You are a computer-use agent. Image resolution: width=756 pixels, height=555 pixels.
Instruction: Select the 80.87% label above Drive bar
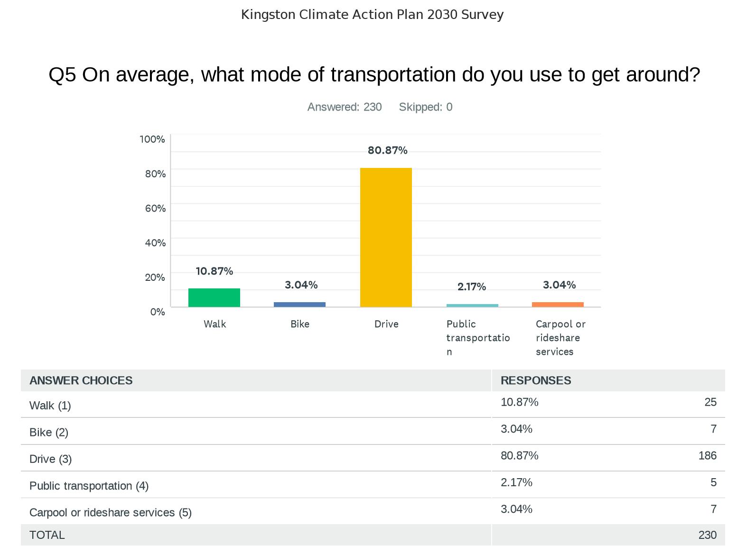[x=387, y=150]
